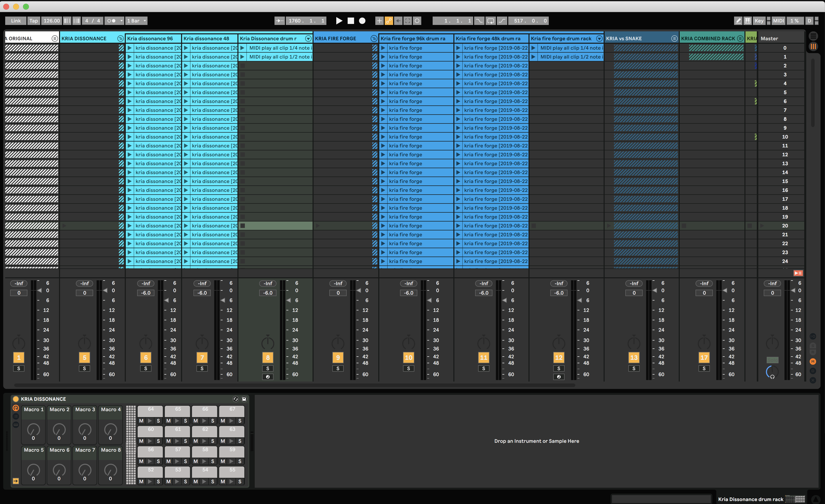Unfold the KRIA DISSONANCE group track

tap(121, 39)
